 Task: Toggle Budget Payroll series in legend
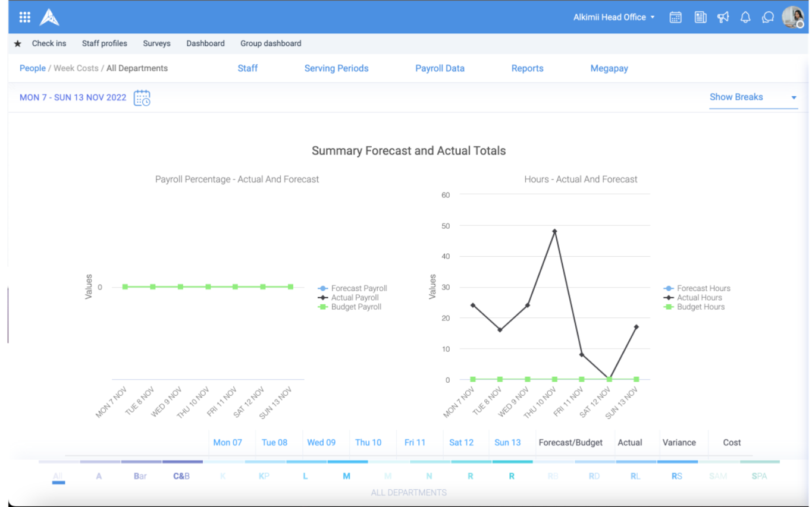pos(356,307)
